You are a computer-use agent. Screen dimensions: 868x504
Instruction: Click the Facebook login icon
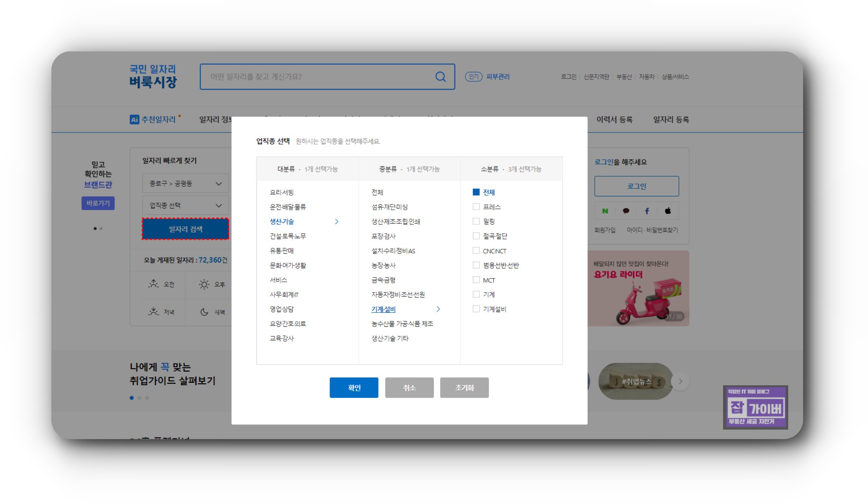[x=647, y=211]
